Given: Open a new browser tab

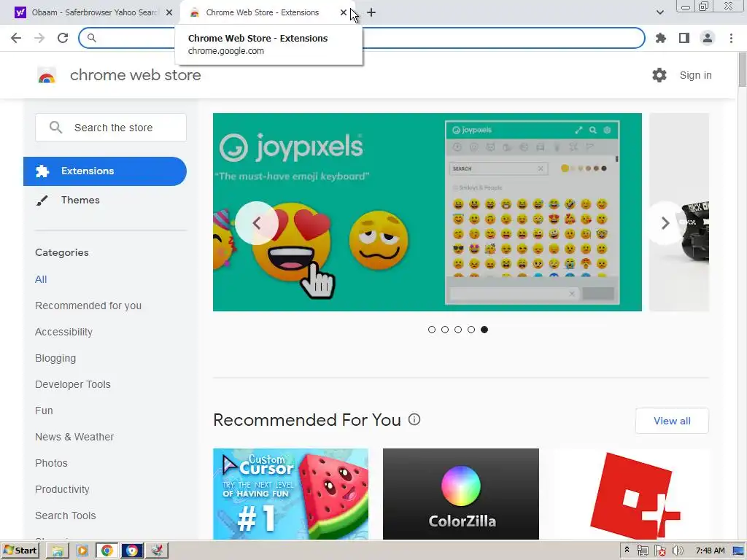Looking at the screenshot, I should 371,13.
